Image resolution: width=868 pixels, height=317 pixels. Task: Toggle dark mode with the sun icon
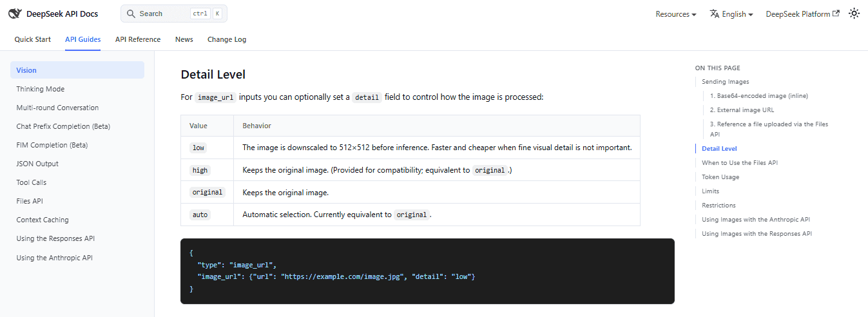[854, 14]
